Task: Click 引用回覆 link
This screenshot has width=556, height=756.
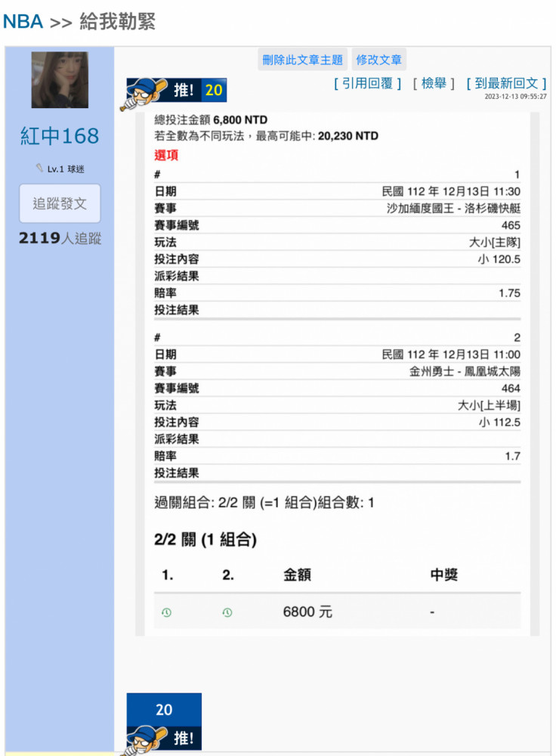Action: 367,83
